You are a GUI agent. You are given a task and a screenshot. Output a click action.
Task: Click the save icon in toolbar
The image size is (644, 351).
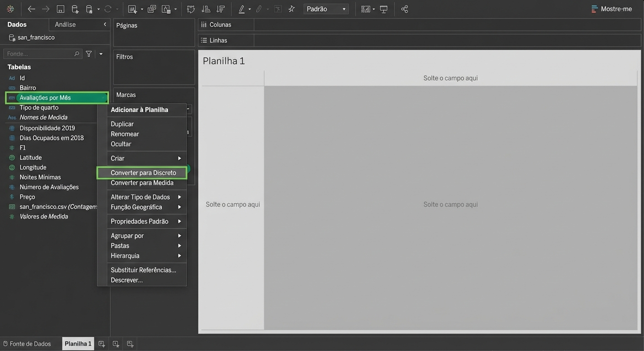pyautogui.click(x=60, y=9)
